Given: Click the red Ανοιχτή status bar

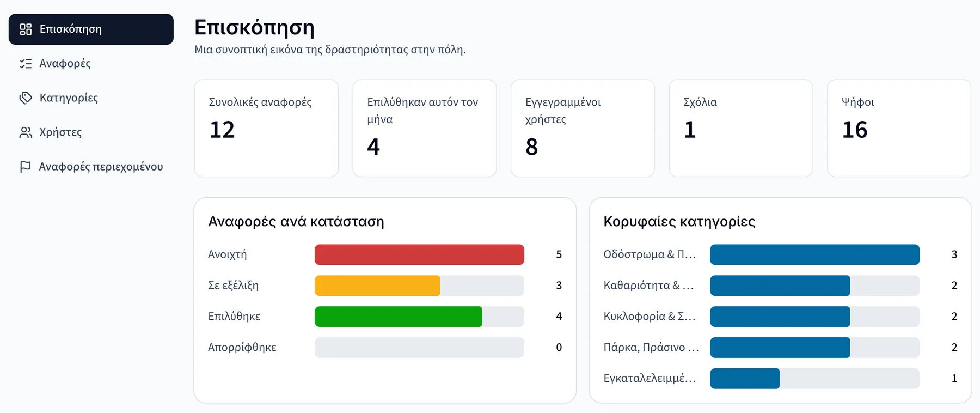Looking at the screenshot, I should pyautogui.click(x=419, y=255).
